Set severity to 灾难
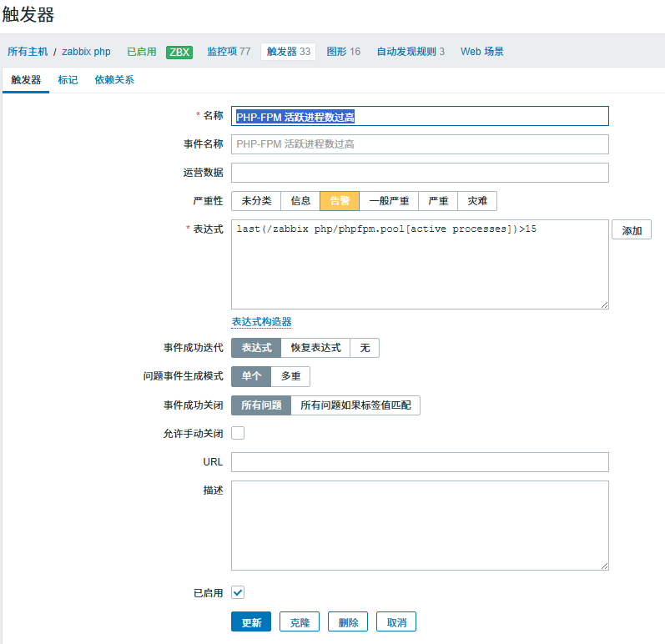The height and width of the screenshot is (644, 665). [x=477, y=201]
